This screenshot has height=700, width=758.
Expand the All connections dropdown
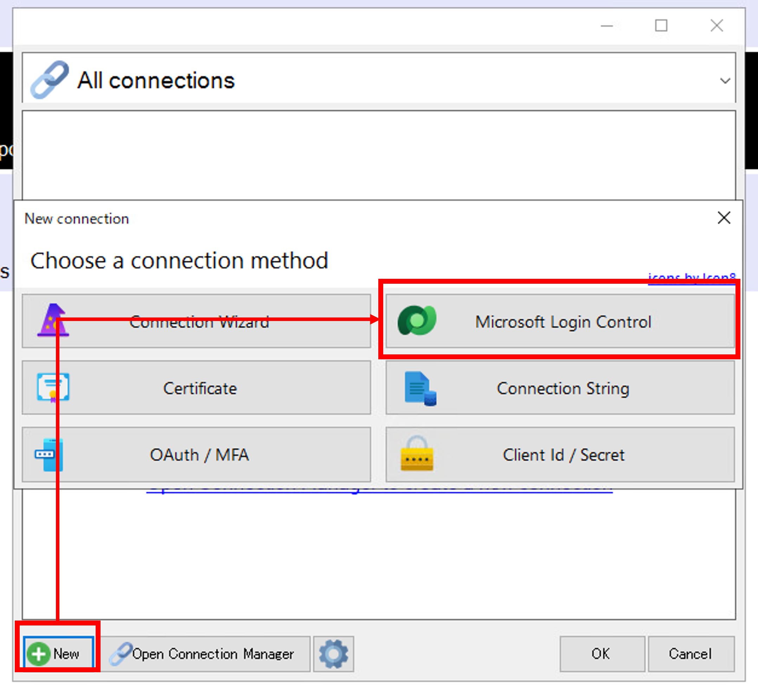tap(725, 81)
